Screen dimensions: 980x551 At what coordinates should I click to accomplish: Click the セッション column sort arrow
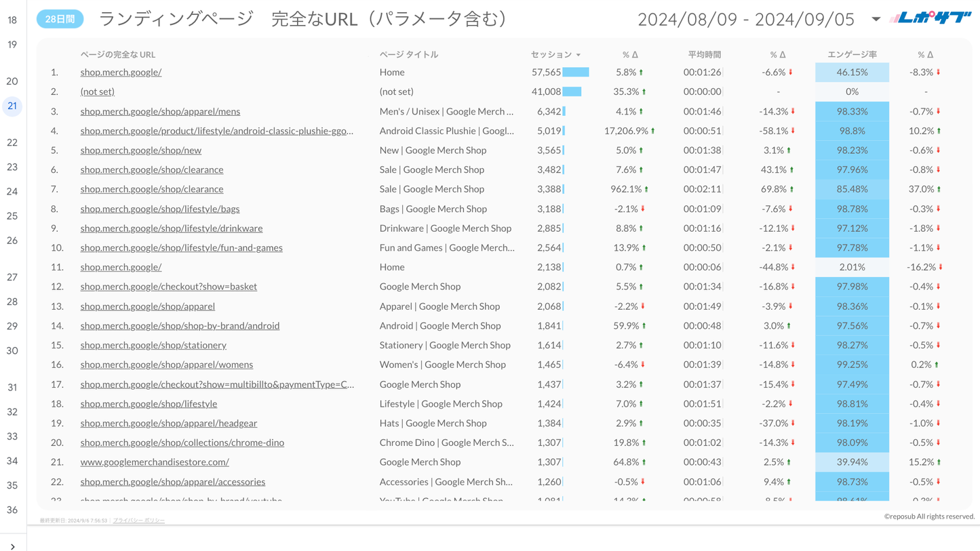(x=579, y=55)
